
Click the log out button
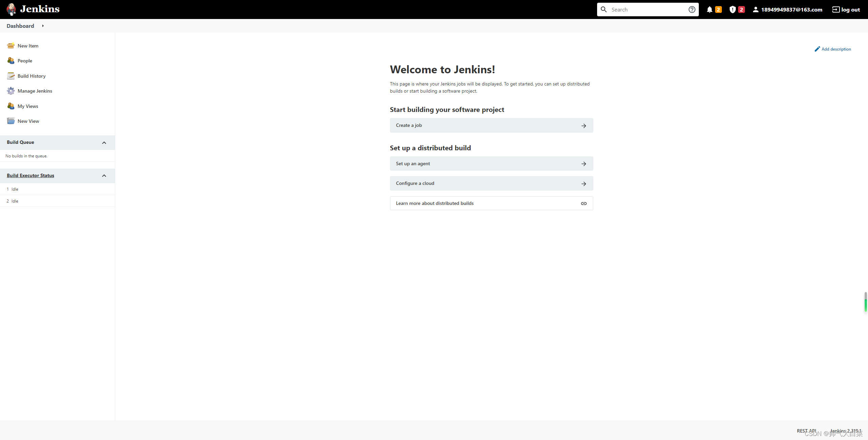847,9
